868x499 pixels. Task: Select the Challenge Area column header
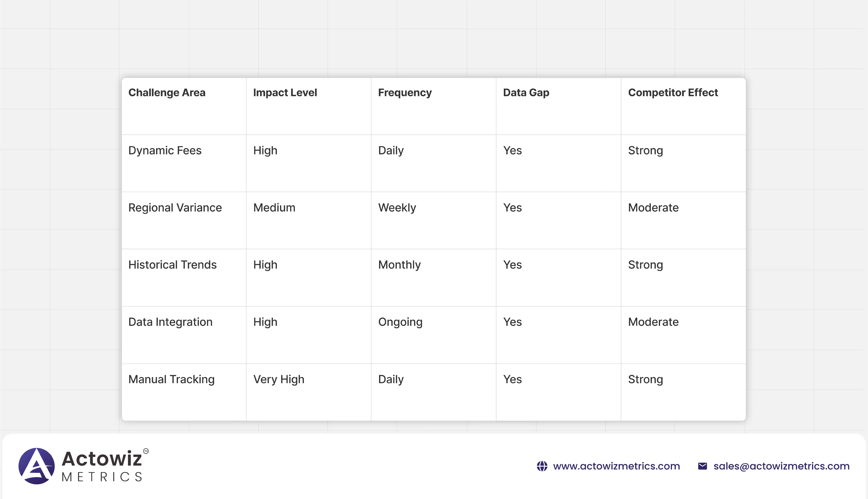[167, 93]
